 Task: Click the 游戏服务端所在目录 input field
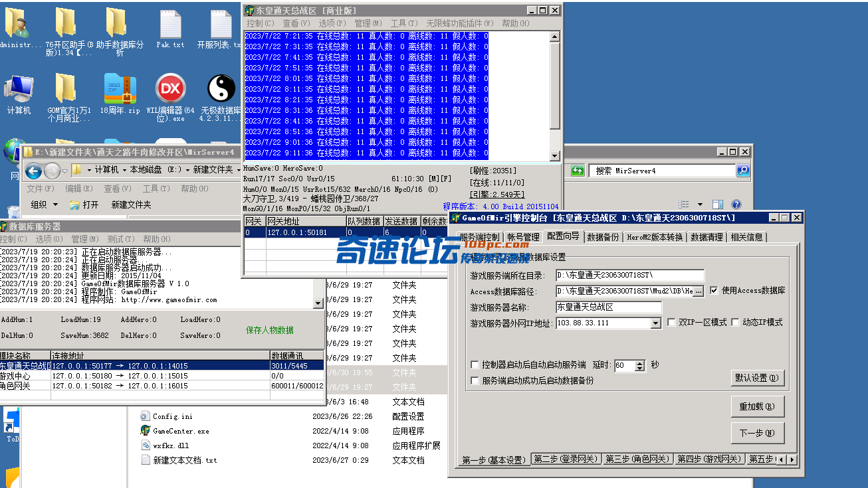[630, 275]
